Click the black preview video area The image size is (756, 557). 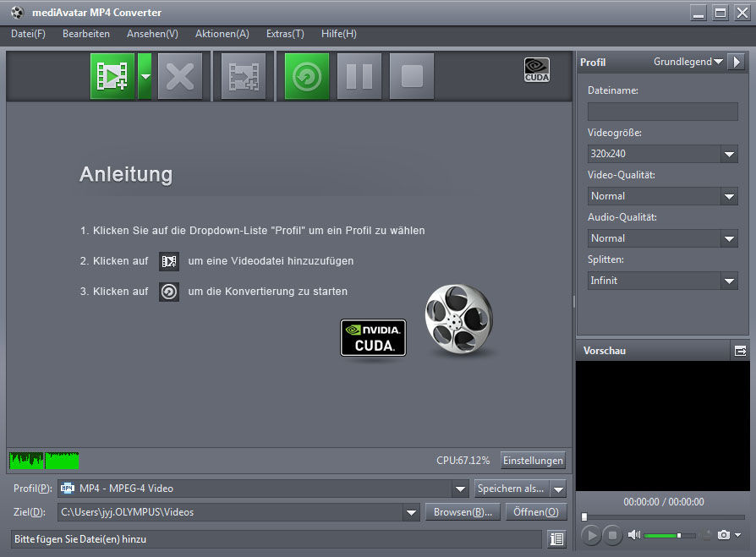point(662,426)
